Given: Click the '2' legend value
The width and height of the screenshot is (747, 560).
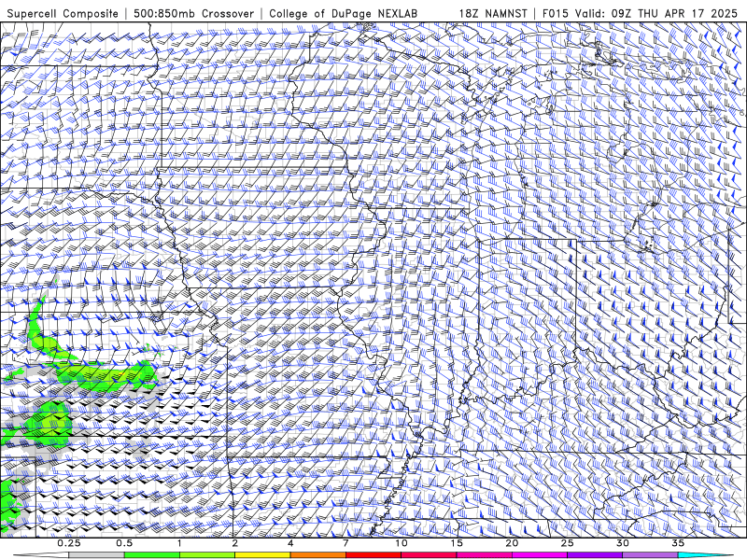Looking at the screenshot, I should (x=235, y=543).
